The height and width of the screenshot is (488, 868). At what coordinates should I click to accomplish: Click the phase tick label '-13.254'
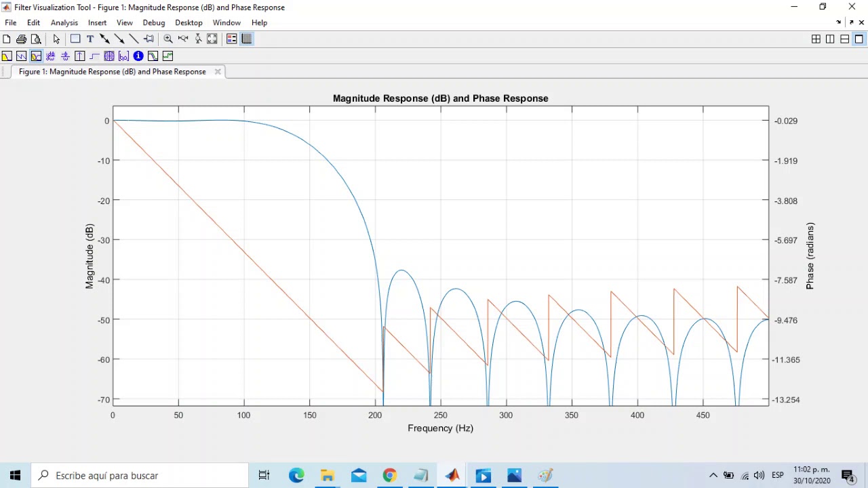(786, 400)
